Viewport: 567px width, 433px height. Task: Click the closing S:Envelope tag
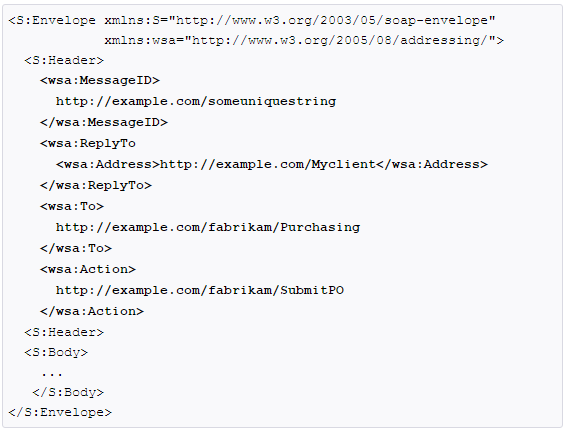point(60,412)
